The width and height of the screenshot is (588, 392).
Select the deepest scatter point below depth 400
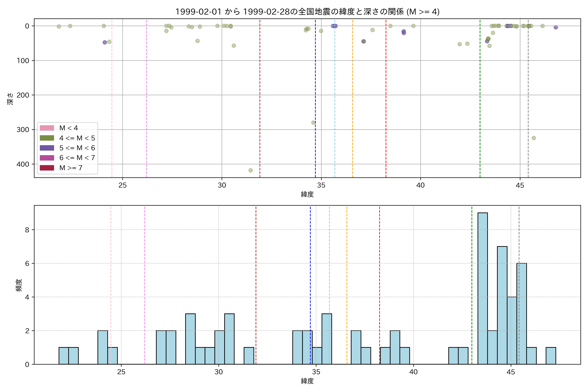click(251, 170)
